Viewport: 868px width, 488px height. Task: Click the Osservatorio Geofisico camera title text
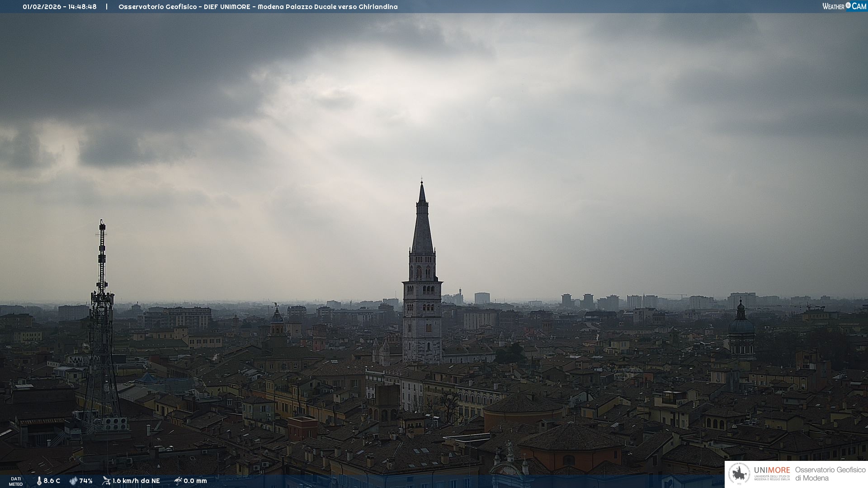pos(258,7)
